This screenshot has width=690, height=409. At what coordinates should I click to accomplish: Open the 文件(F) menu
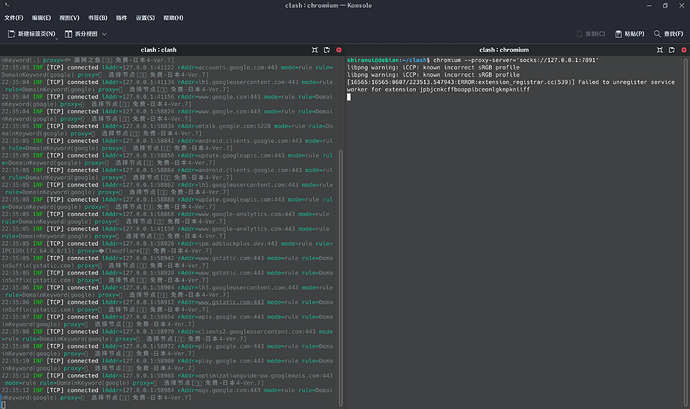coord(14,18)
